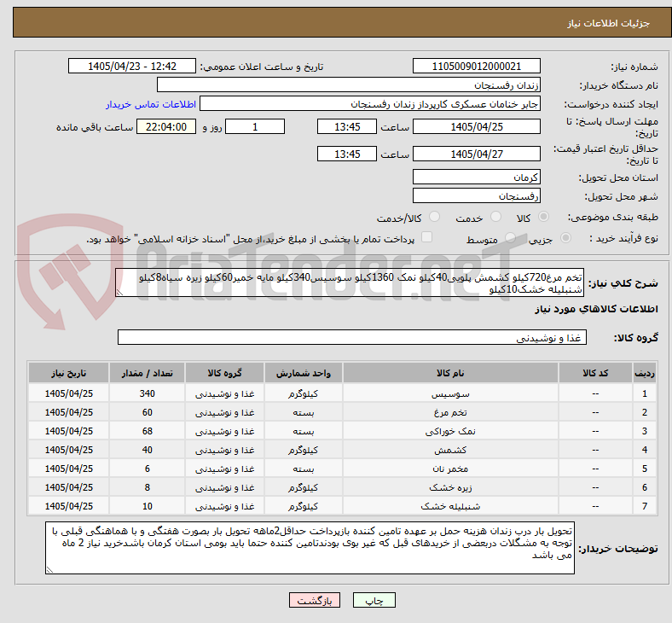Click the general need description text area
Screen dimensions: 672x623
click(x=350, y=283)
